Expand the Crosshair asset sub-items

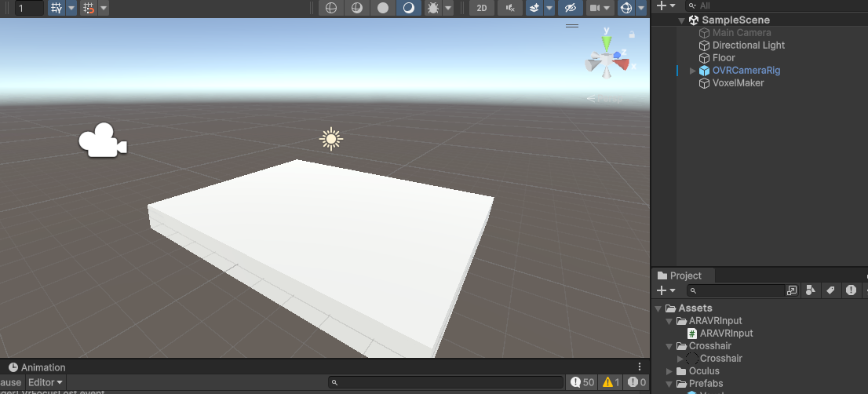[x=681, y=359]
